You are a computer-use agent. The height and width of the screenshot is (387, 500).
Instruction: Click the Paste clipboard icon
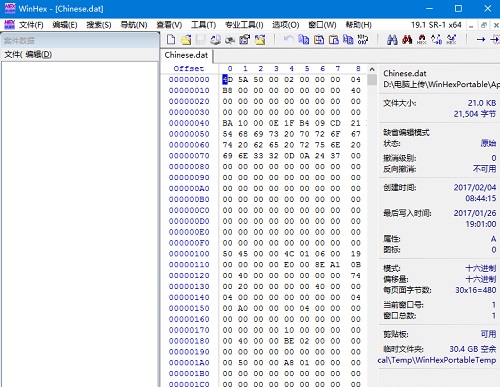334,40
